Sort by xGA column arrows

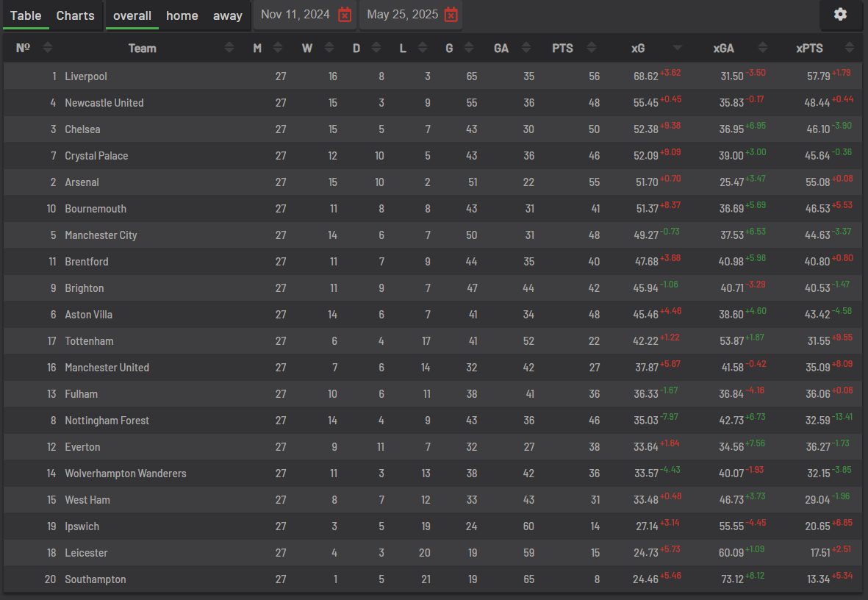763,48
